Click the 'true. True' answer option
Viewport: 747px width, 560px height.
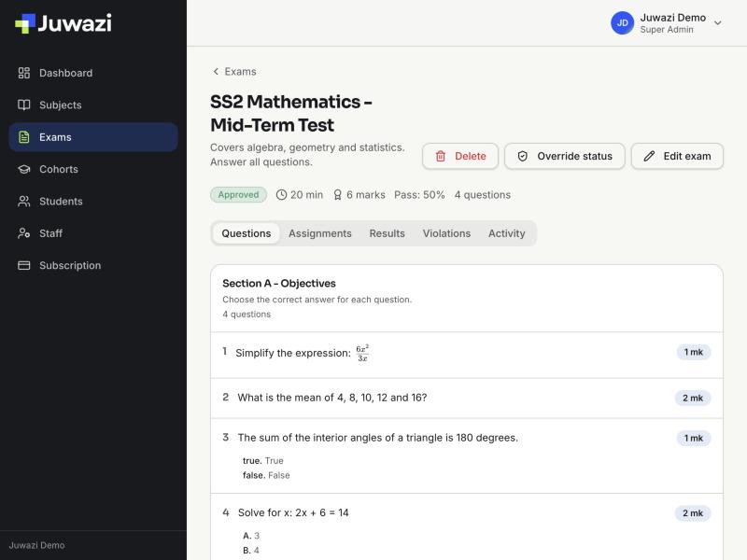coord(263,461)
